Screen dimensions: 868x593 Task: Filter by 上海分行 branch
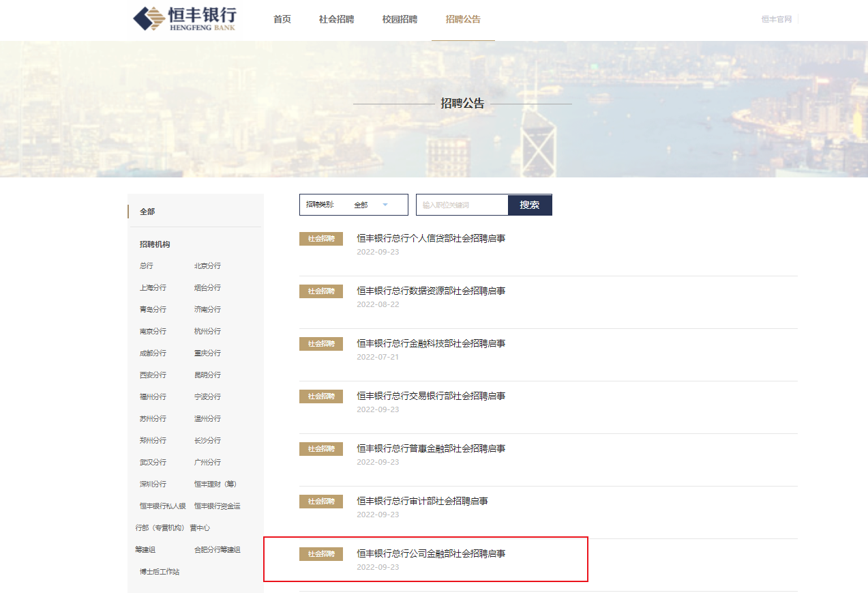153,288
